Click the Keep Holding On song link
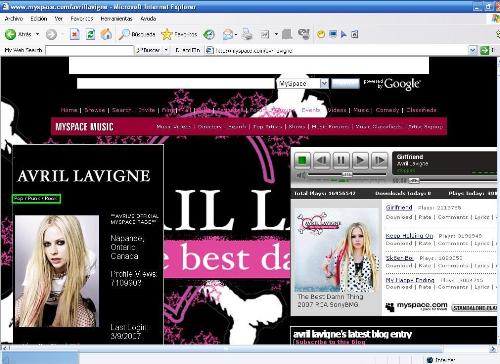The image size is (500, 364). [x=409, y=236]
